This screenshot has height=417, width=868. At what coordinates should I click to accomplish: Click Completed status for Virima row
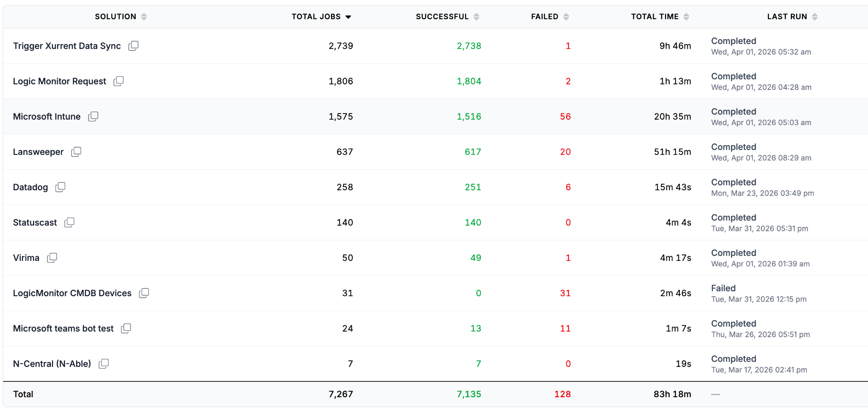click(x=734, y=253)
